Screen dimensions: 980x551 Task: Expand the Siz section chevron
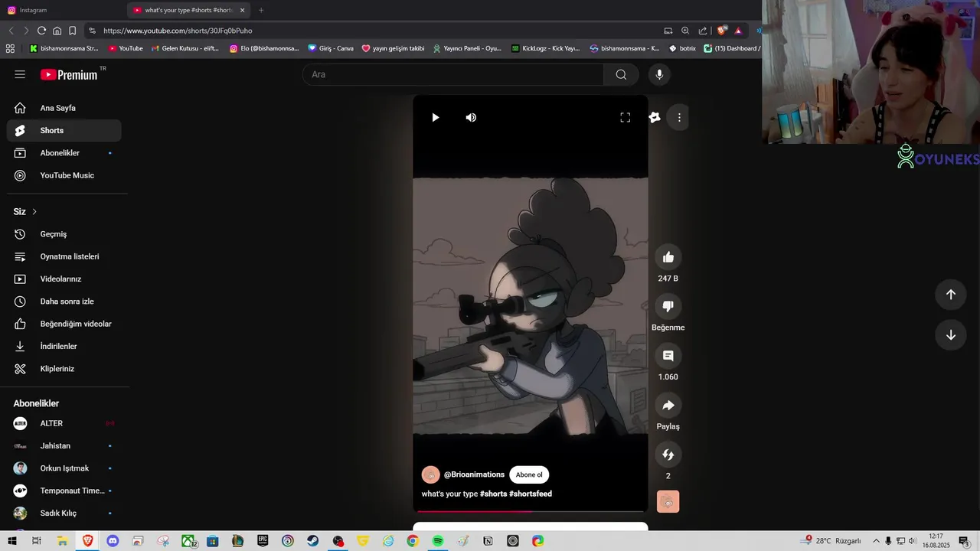click(x=34, y=212)
